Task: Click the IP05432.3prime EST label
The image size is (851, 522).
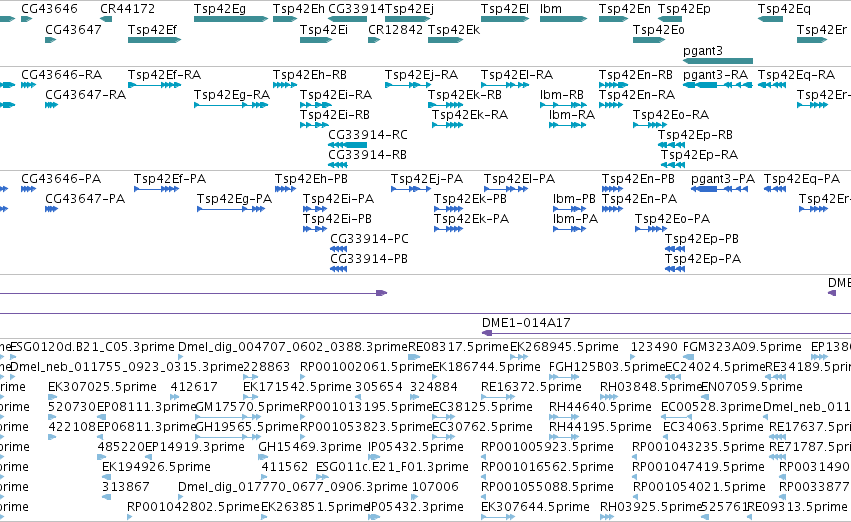Action: click(x=417, y=507)
